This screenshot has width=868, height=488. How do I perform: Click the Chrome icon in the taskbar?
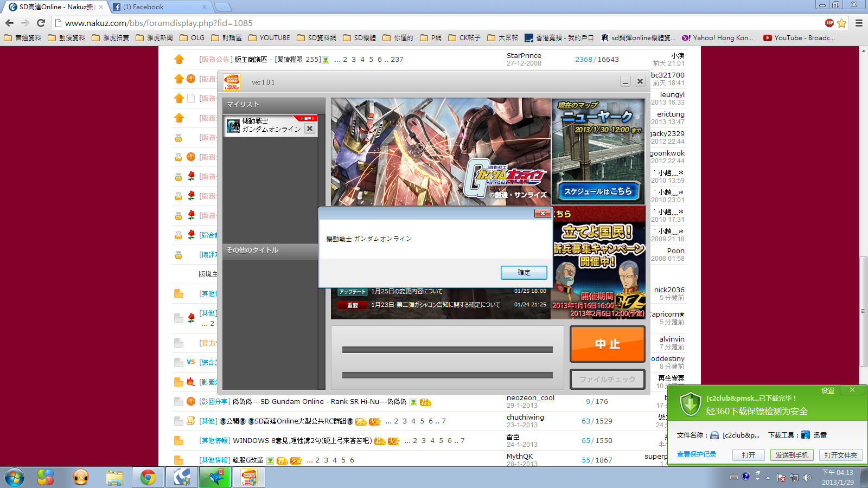(x=148, y=477)
